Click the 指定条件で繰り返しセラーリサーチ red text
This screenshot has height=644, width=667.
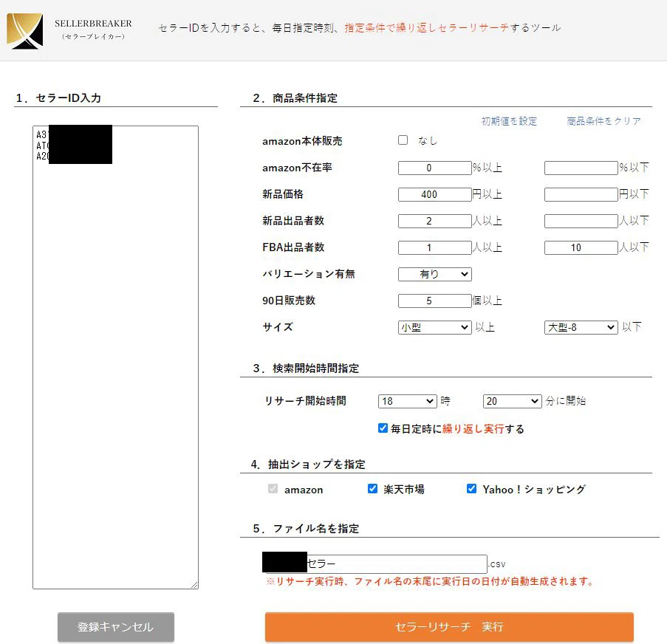click(427, 27)
